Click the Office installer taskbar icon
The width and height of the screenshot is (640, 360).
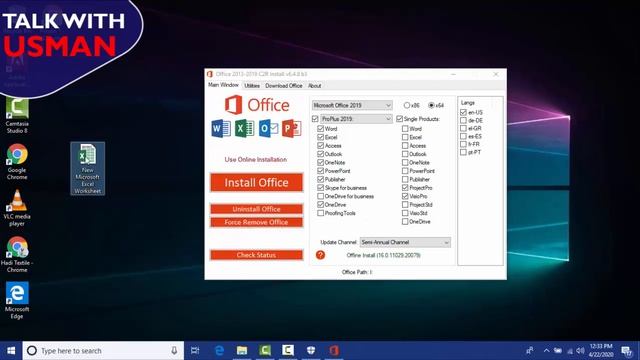[333, 351]
